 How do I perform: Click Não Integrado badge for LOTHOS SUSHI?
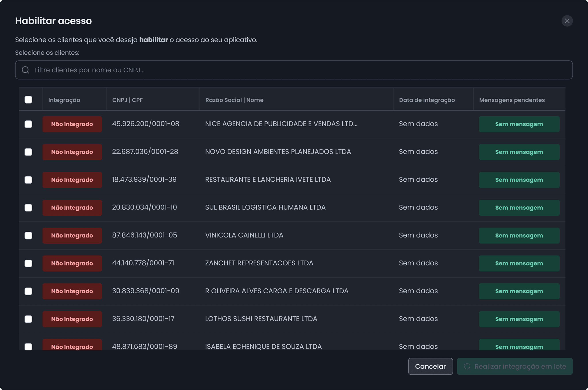tap(72, 319)
